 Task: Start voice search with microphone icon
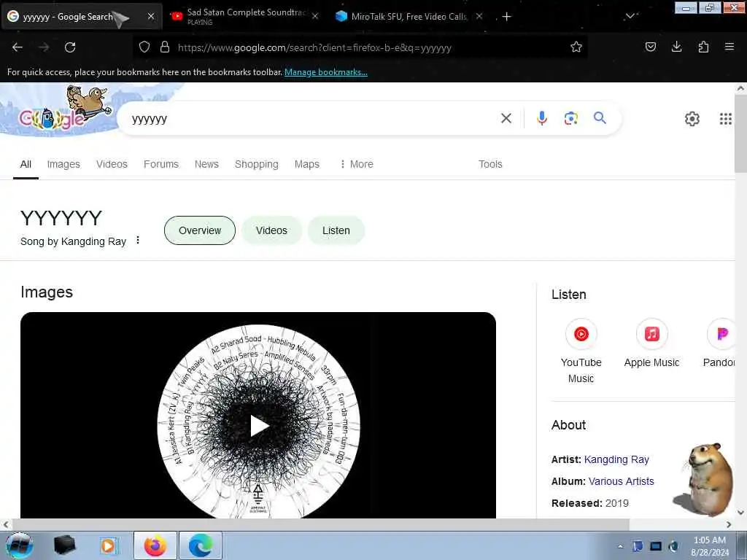click(542, 118)
